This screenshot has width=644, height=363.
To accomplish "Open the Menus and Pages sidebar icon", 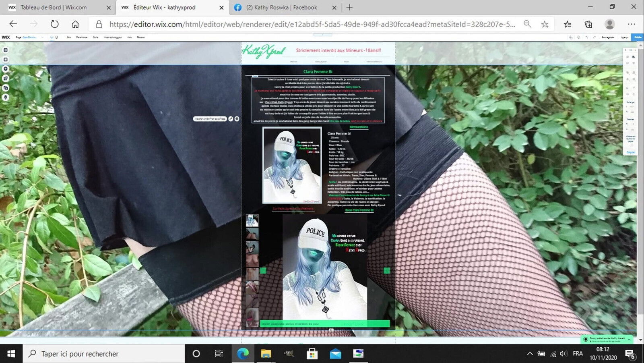I will [6, 50].
